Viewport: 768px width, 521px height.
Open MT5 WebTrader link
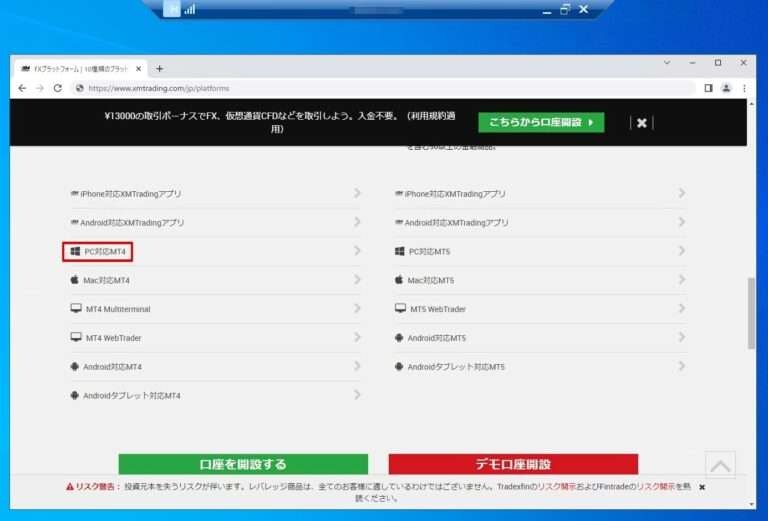[438, 309]
